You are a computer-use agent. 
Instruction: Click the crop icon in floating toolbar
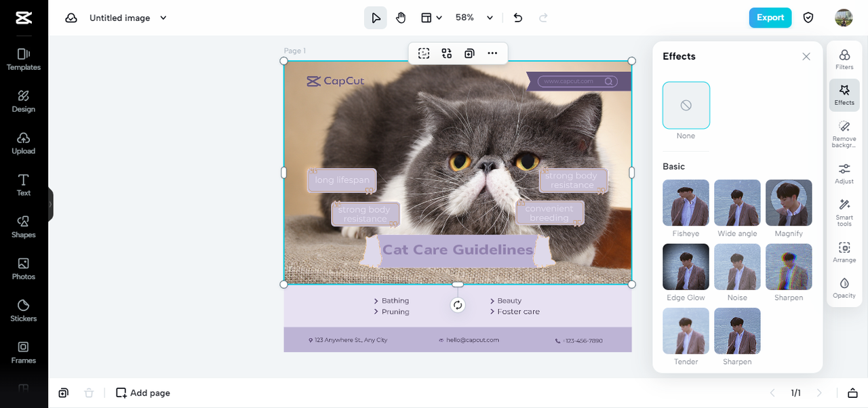pyautogui.click(x=424, y=54)
